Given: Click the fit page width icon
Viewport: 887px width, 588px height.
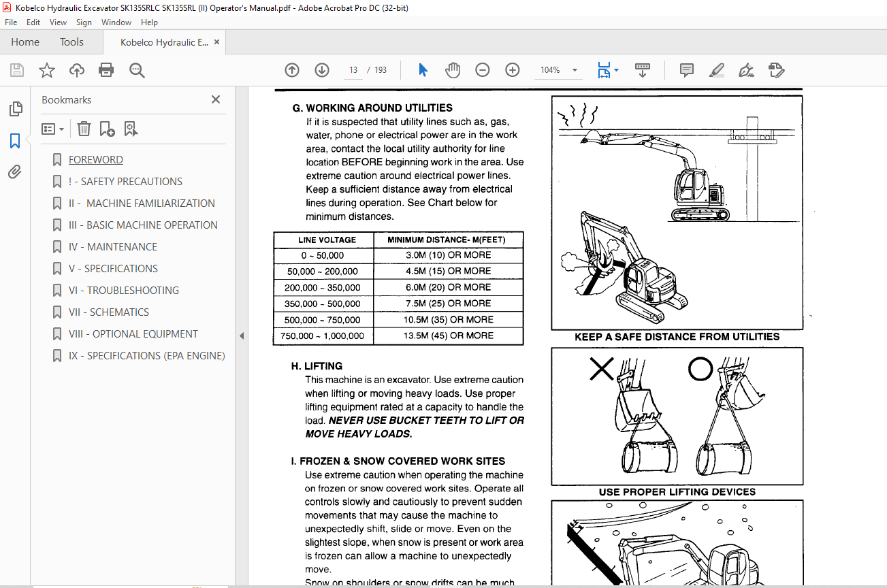Looking at the screenshot, I should [x=603, y=70].
